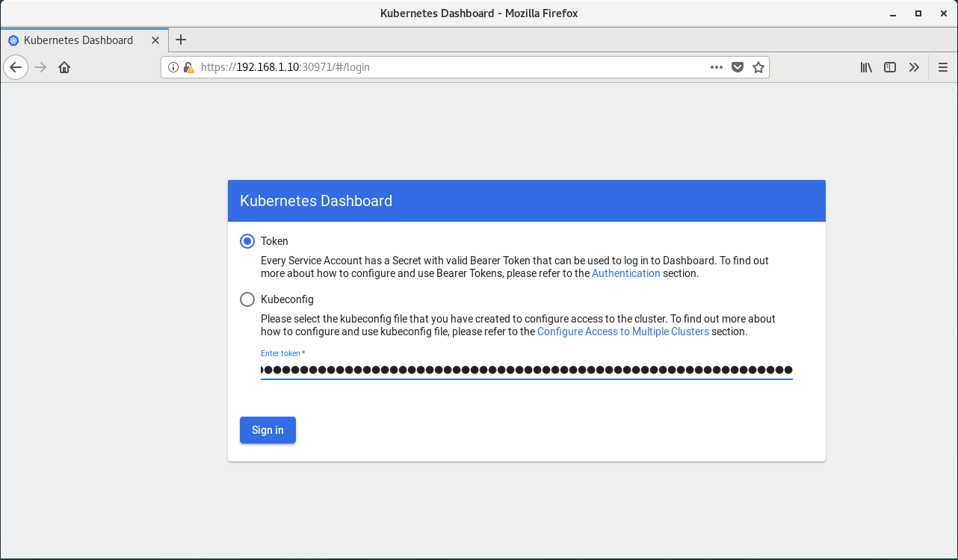
Task: Open a new browser tab
Action: (x=180, y=40)
